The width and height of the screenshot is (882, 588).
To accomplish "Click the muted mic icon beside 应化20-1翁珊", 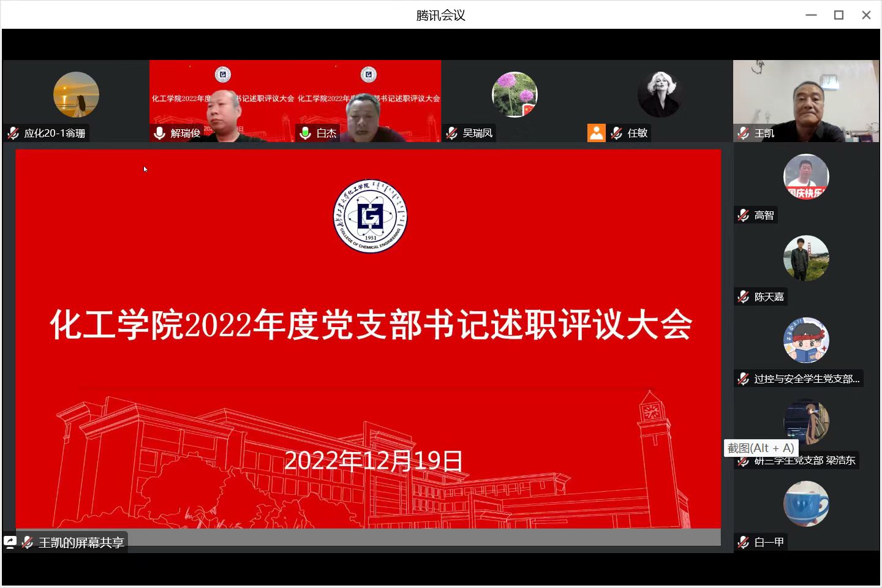I will [13, 133].
